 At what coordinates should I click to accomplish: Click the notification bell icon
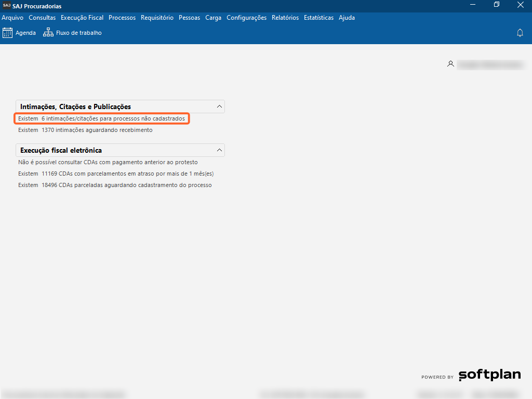click(x=520, y=33)
